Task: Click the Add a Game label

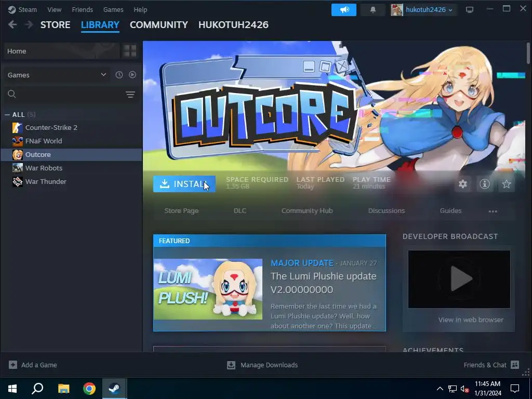Action: click(x=39, y=365)
